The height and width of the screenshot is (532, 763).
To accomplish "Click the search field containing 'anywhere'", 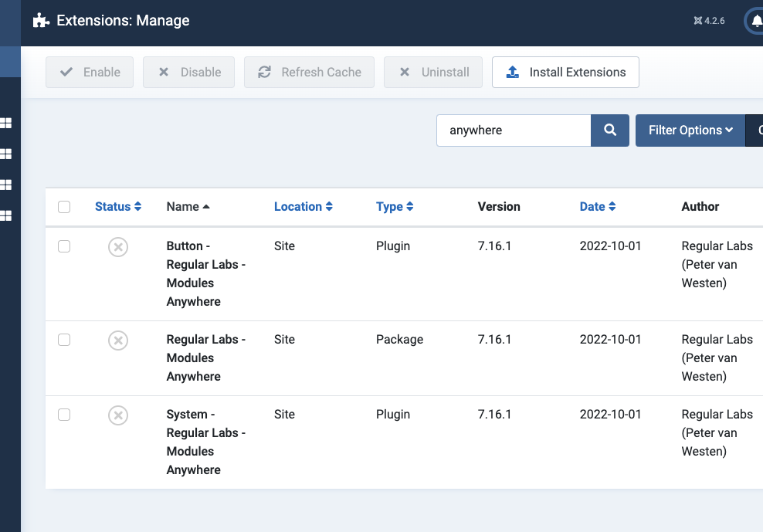I will (x=514, y=130).
